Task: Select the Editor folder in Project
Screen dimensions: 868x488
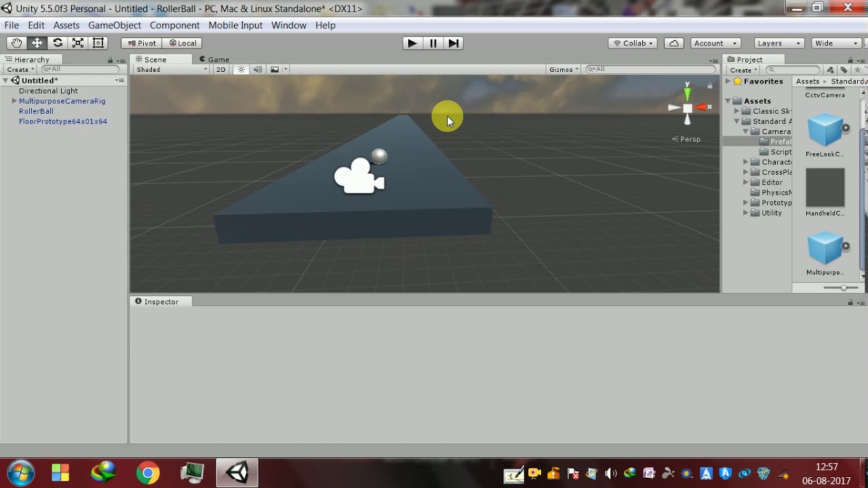Action: (x=772, y=182)
